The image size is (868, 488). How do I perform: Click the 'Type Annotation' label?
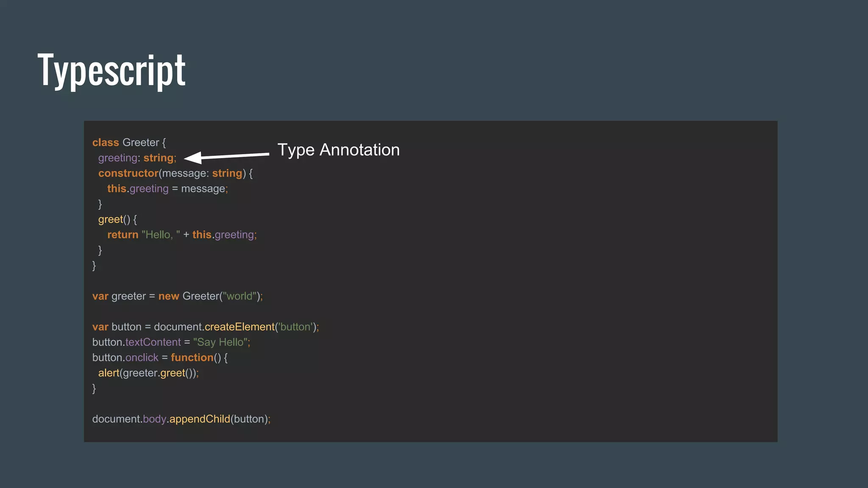(x=338, y=150)
